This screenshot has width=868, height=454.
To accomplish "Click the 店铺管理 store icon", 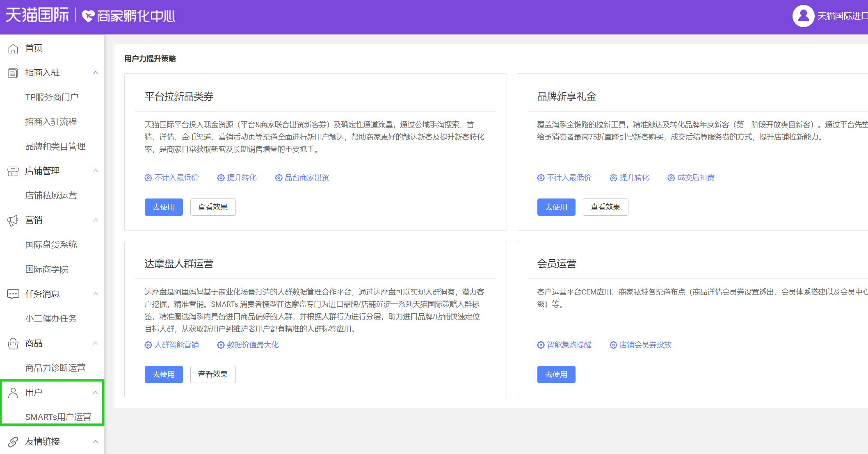I will (x=13, y=171).
